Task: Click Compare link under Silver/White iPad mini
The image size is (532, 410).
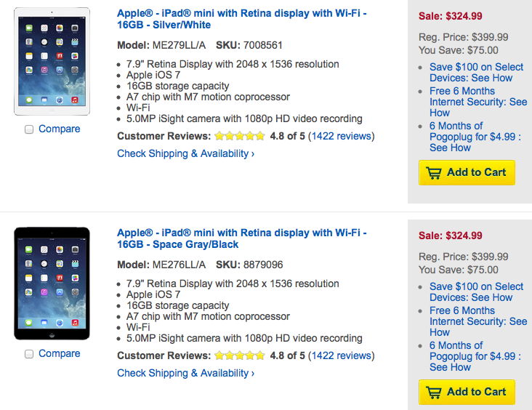Action: pos(60,129)
